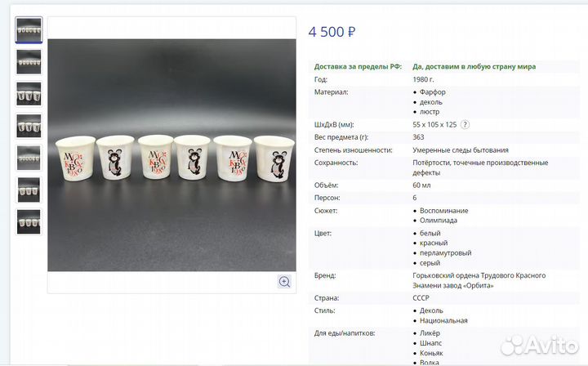View the fifth gallery thumbnail

(29, 158)
